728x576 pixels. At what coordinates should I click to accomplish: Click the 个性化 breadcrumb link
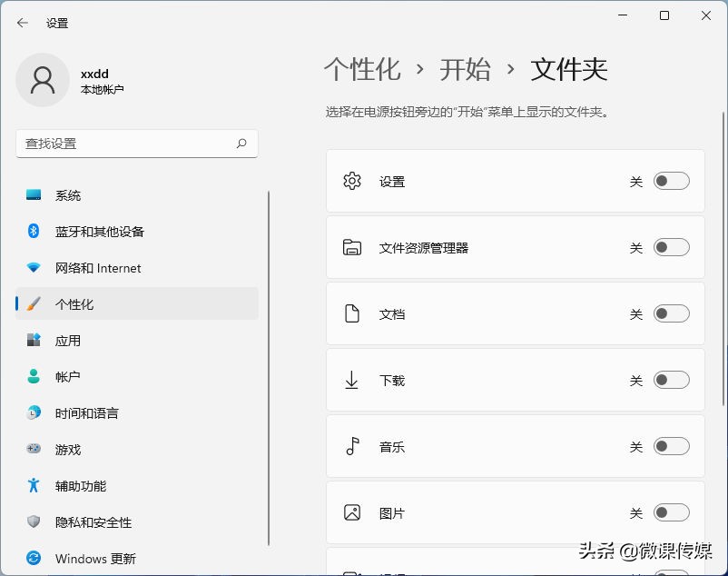click(x=362, y=70)
